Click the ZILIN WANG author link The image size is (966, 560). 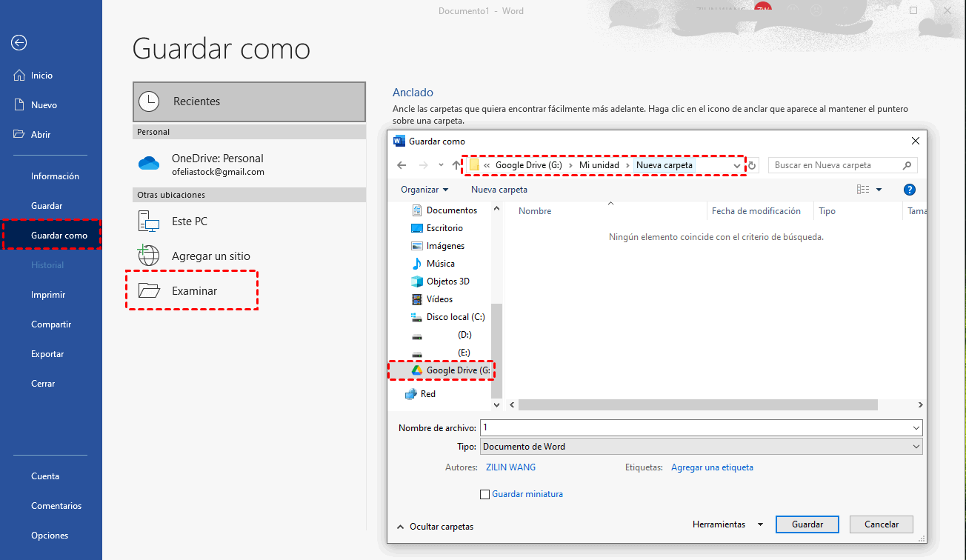(510, 467)
